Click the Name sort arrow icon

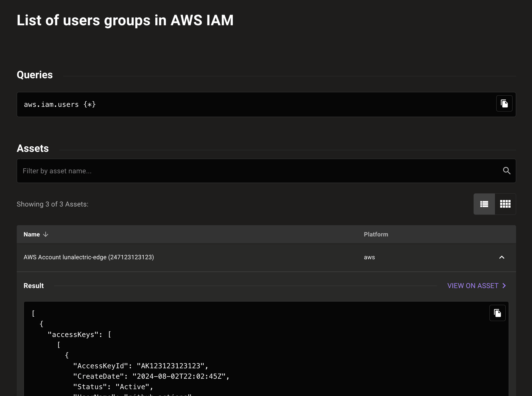tap(46, 234)
